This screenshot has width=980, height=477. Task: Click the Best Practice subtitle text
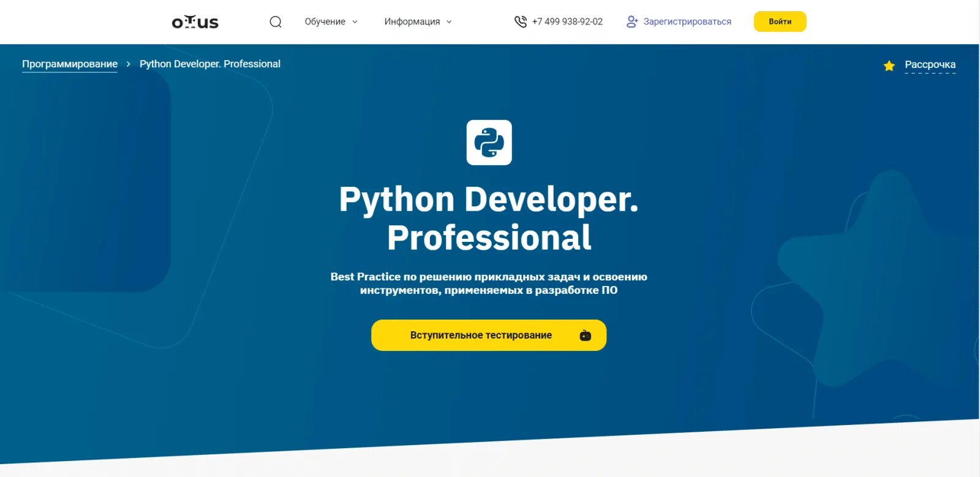click(x=489, y=284)
